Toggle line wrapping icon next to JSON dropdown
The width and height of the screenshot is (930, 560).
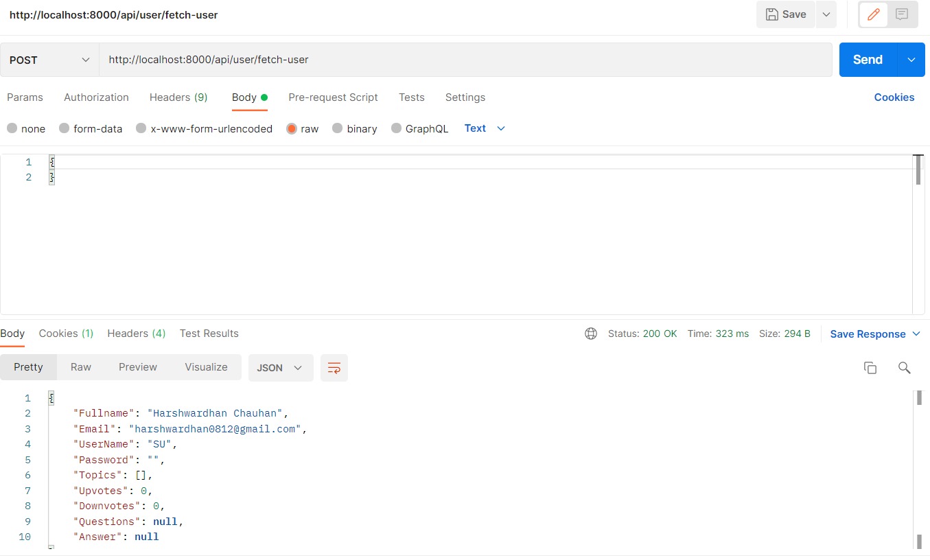click(334, 368)
